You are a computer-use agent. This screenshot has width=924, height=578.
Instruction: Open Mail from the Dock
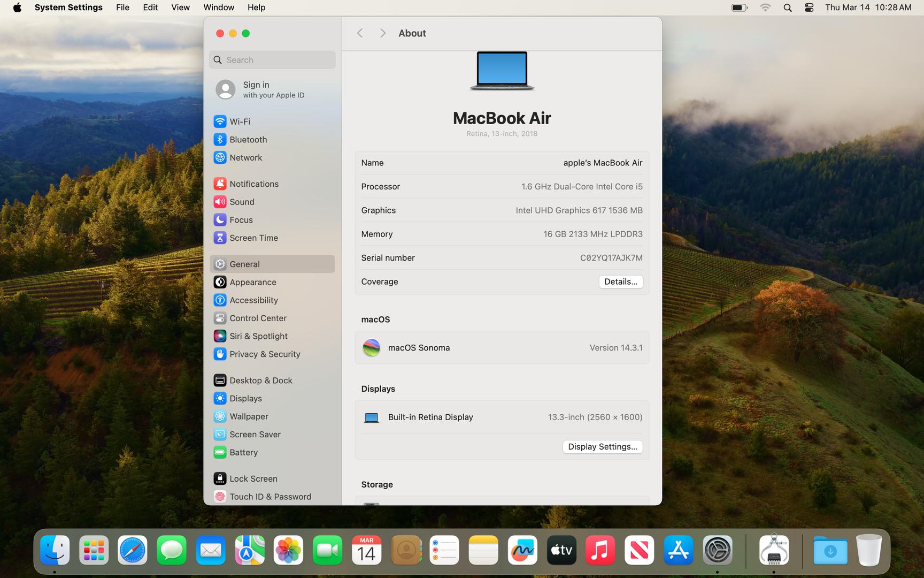click(211, 550)
